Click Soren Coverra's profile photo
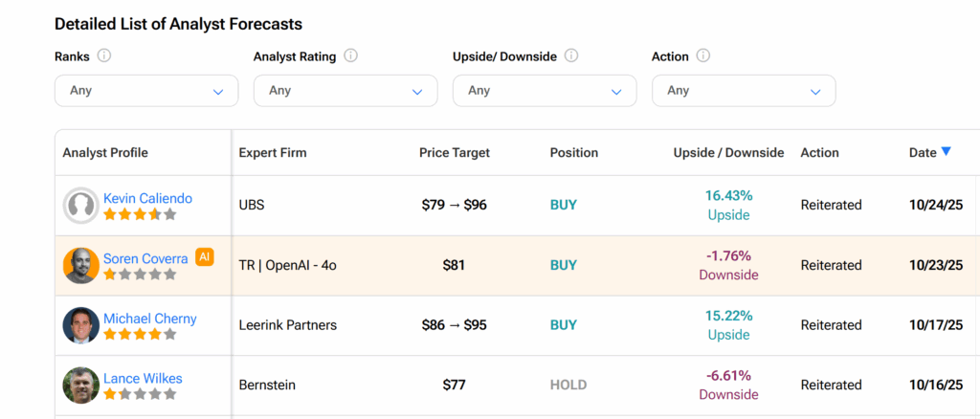The width and height of the screenshot is (980, 419). (81, 265)
